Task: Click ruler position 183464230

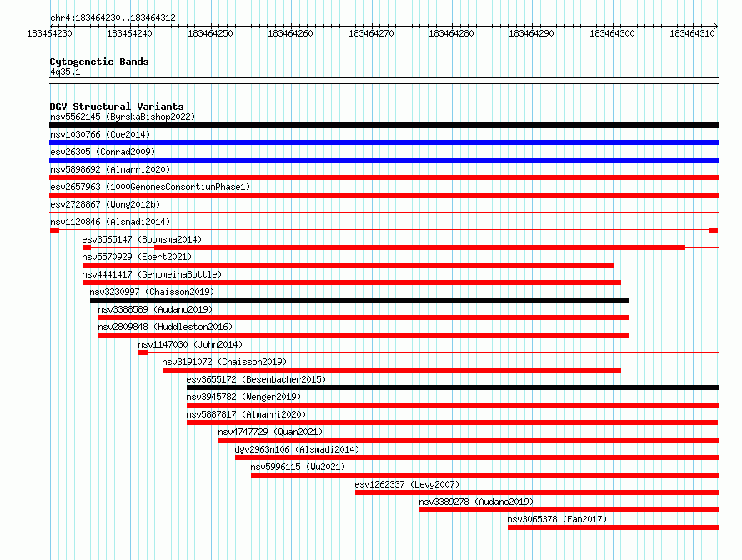Action: (x=50, y=33)
